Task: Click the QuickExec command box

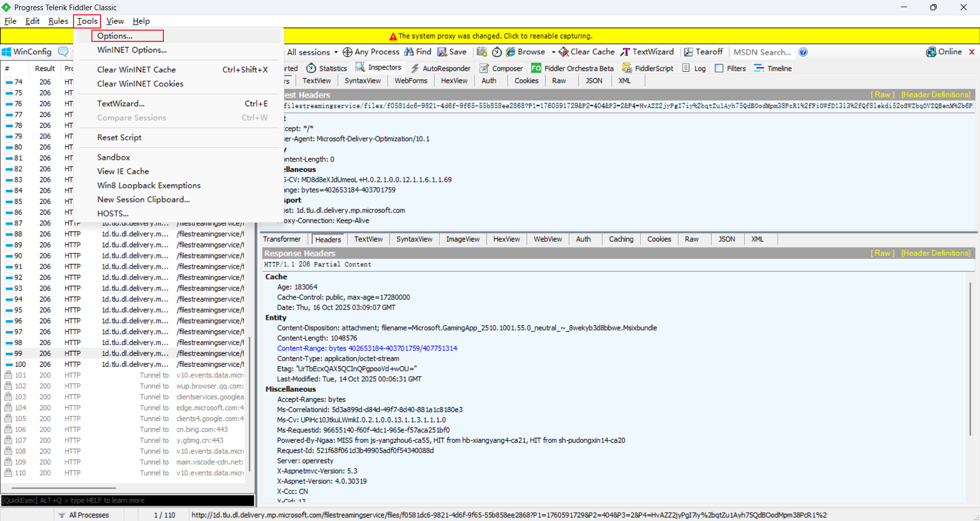Action: (128, 501)
